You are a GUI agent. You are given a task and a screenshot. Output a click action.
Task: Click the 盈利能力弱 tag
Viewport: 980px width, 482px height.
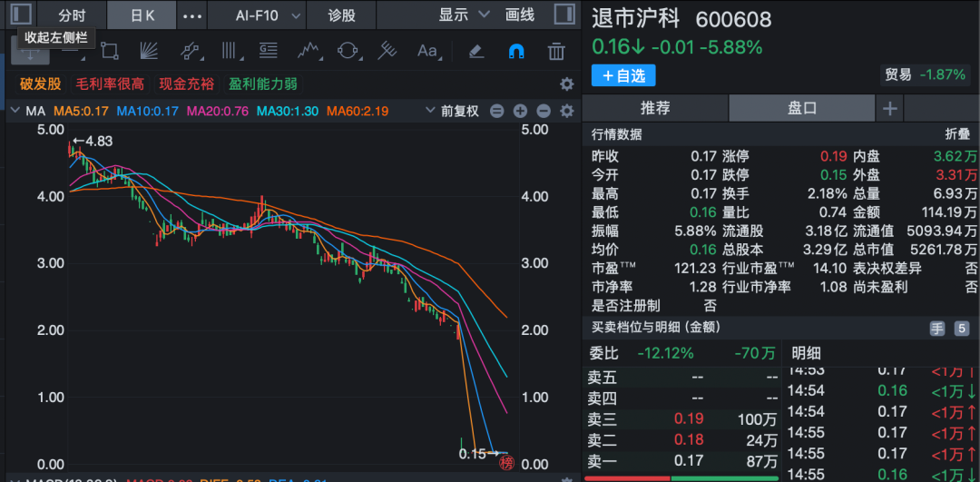pos(262,84)
